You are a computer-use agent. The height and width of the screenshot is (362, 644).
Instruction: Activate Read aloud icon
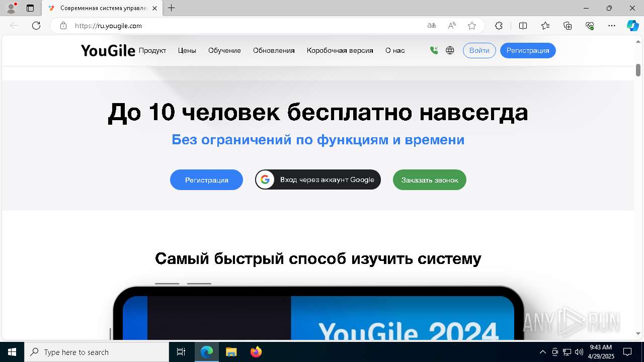point(452,26)
